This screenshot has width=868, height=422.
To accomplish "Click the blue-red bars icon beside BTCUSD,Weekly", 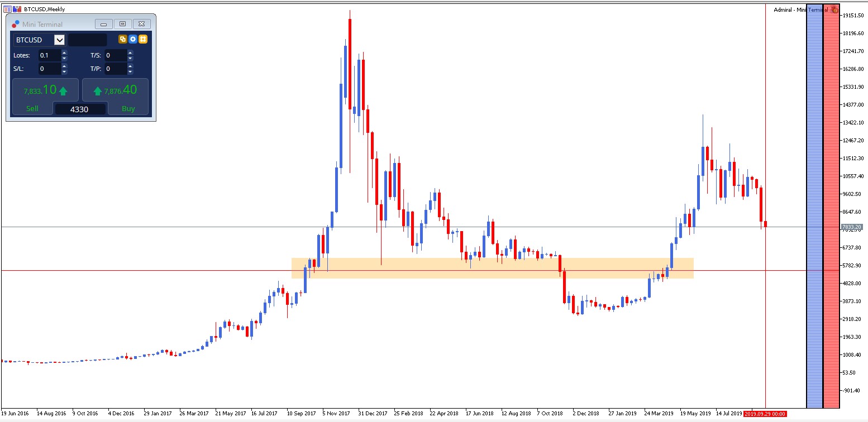I will pyautogui.click(x=17, y=9).
